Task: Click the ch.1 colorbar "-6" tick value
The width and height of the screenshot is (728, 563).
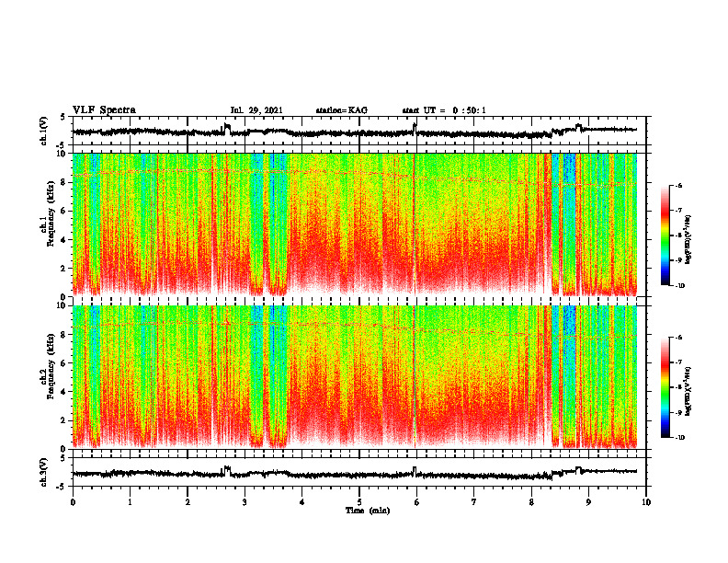Action: point(678,186)
